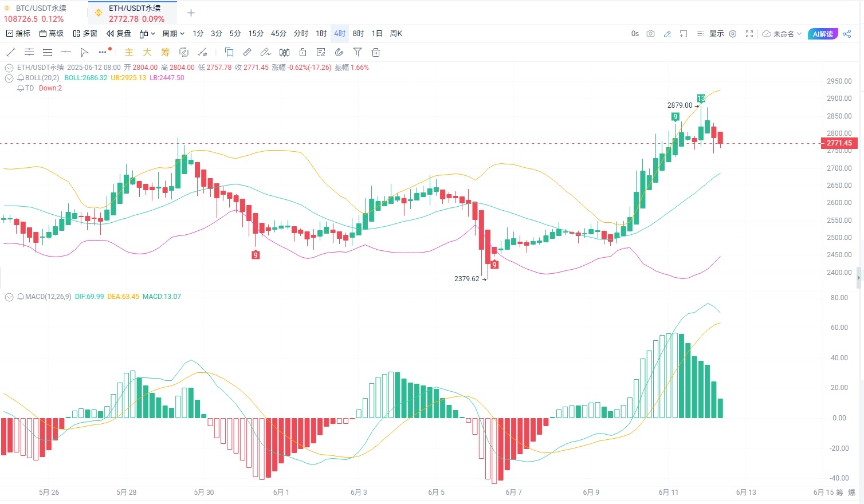Delete drawings with the trash icon

(x=376, y=52)
